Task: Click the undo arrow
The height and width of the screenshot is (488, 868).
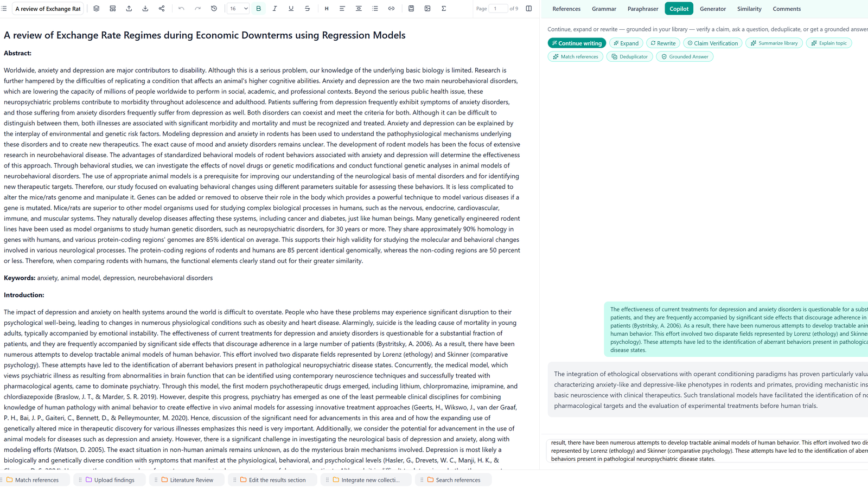Action: coord(181,9)
